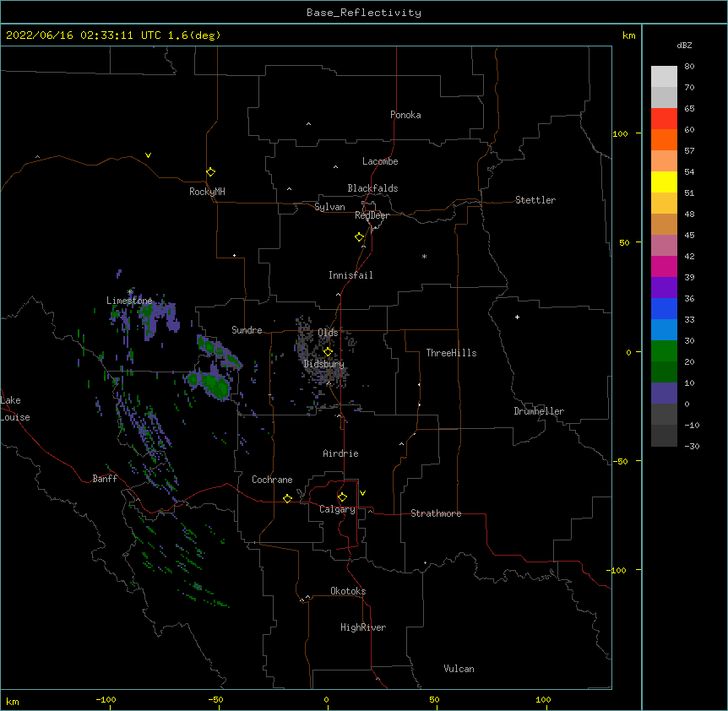Select the blue 36 dBZ legend swatch
Image resolution: width=728 pixels, height=711 pixels.
coord(664,308)
